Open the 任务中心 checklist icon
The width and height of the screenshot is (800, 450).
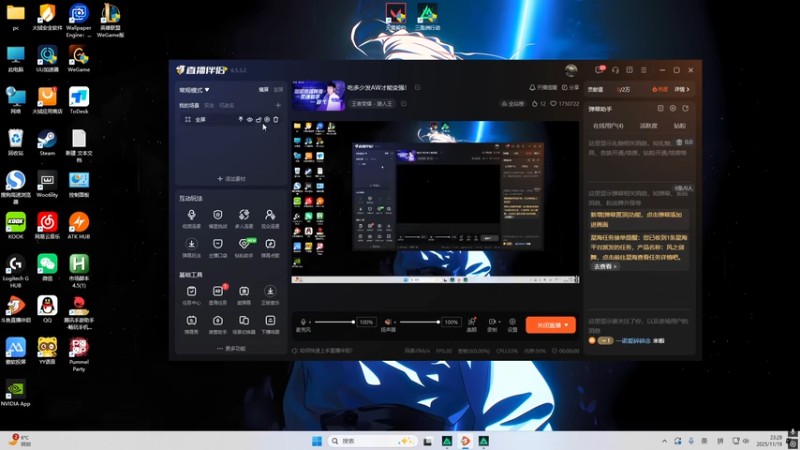click(191, 291)
